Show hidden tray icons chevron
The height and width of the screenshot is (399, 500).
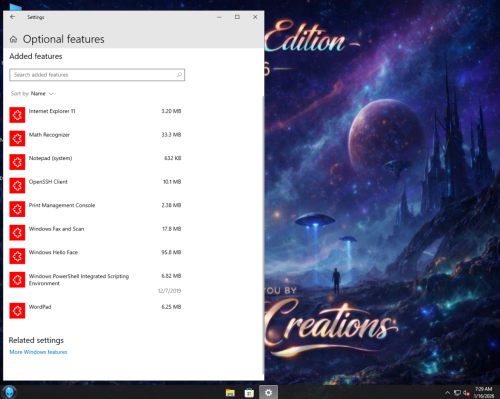(x=447, y=393)
